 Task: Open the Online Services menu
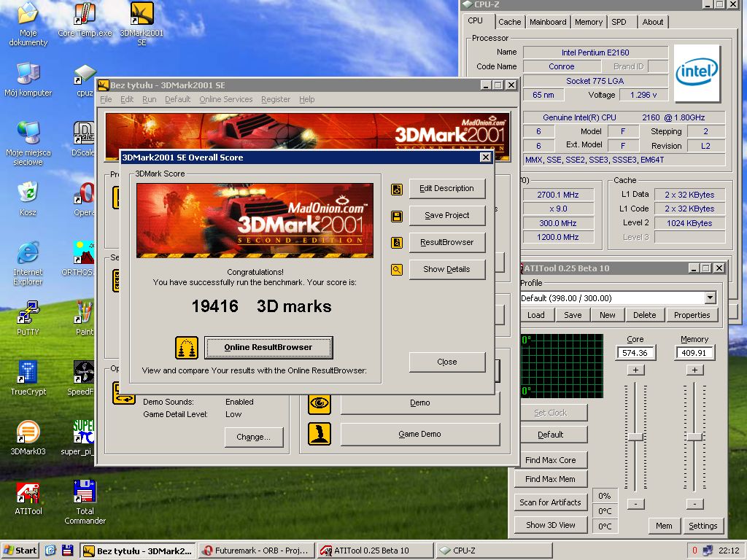coord(225,99)
